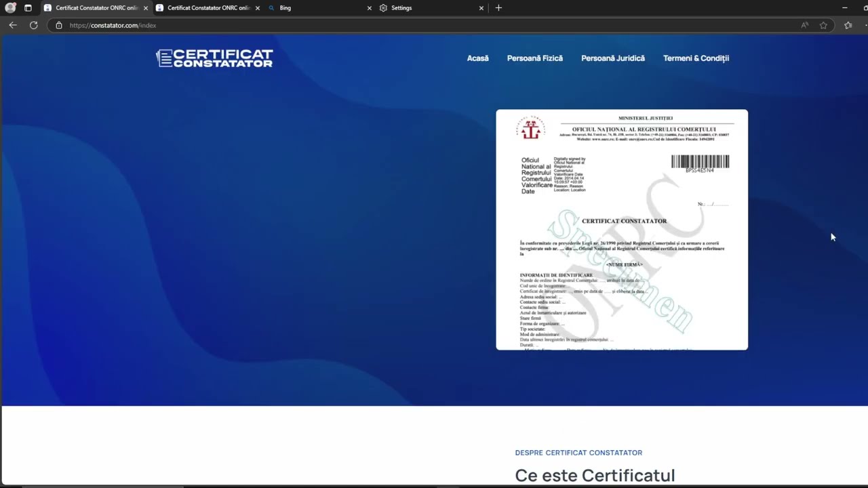The height and width of the screenshot is (488, 868).
Task: Click the 'DESPRE CERTIFICAT CONSTATATOR' label
Action: click(x=578, y=453)
